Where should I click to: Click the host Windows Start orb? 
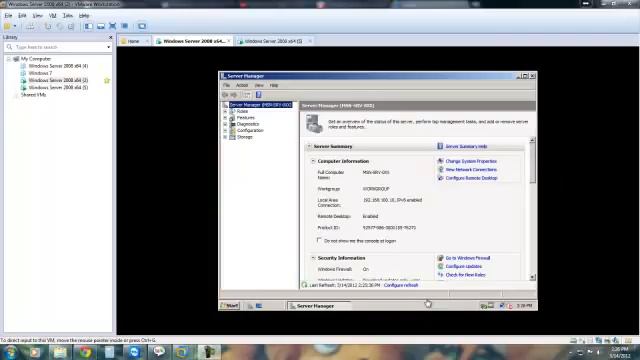[x=10, y=352]
